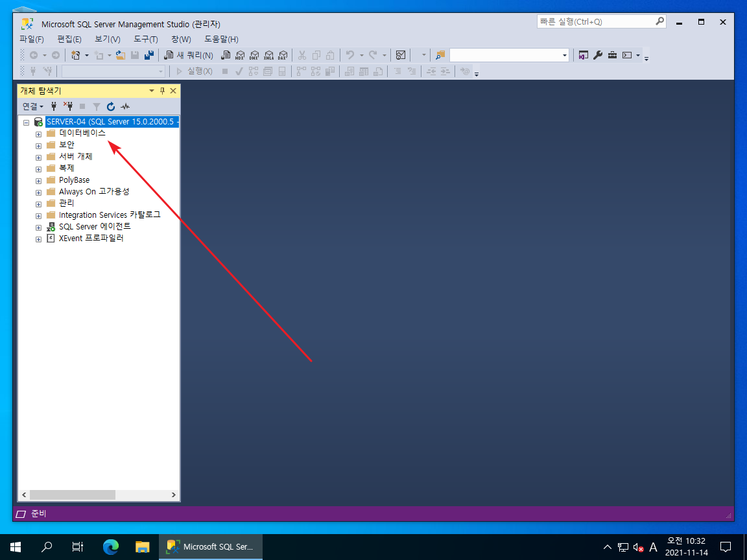Open the Properties wrench icon

(598, 55)
